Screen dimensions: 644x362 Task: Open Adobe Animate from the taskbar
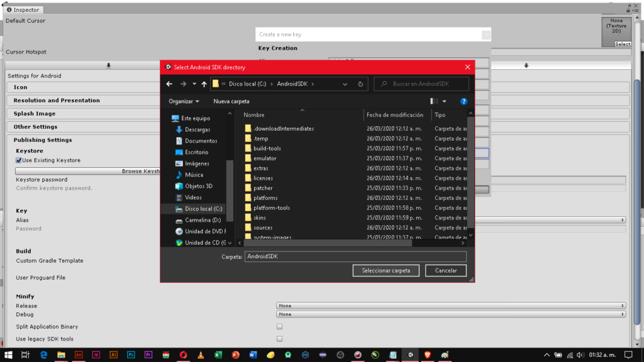click(x=79, y=355)
